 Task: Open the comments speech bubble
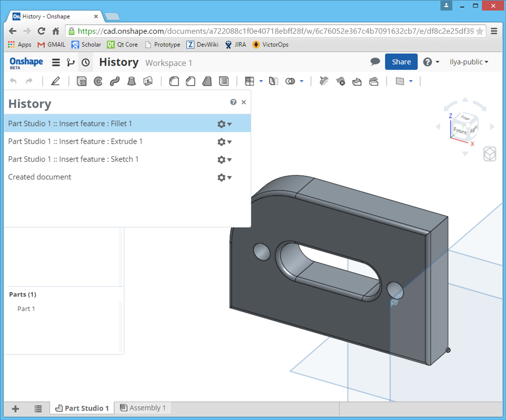375,62
